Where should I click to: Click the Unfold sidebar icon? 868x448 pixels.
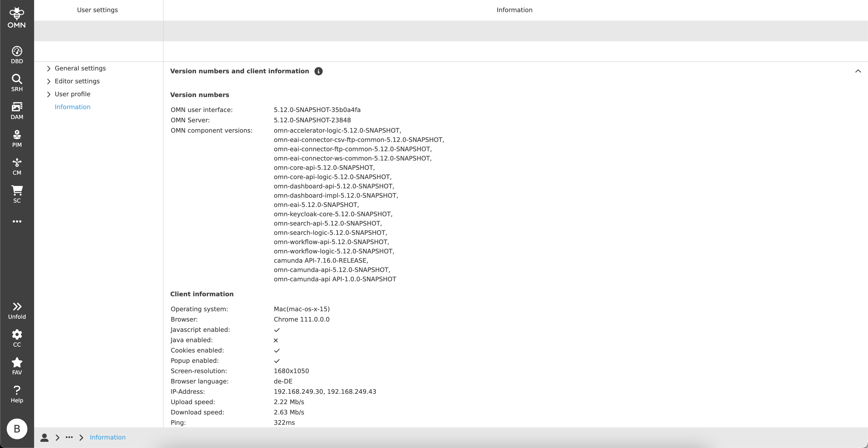17,310
